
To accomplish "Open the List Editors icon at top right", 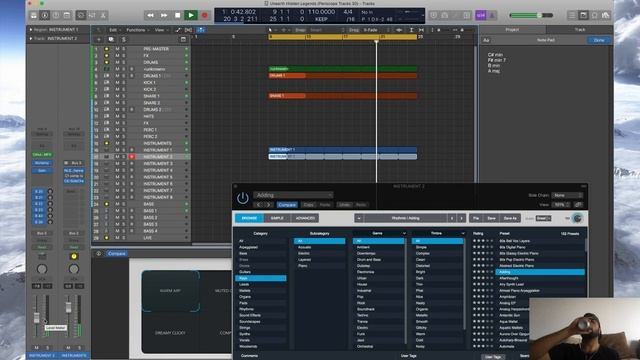I will 572,15.
